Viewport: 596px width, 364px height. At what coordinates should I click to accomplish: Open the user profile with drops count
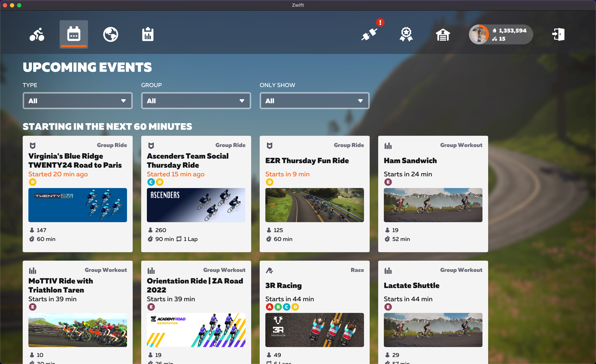pos(501,34)
